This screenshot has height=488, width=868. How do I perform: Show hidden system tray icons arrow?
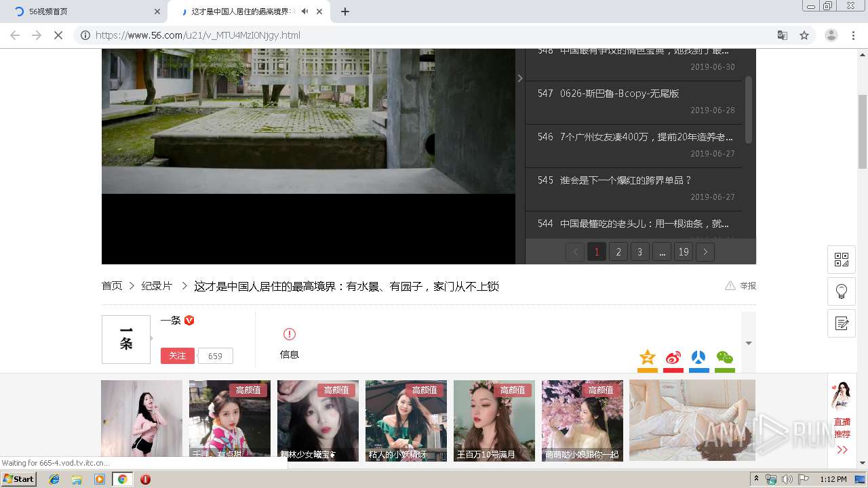756,479
